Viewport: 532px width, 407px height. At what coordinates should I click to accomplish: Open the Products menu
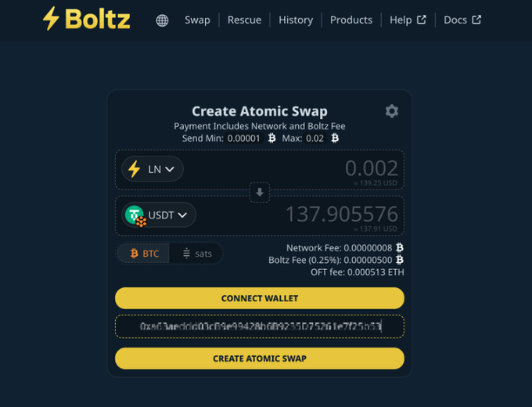351,20
